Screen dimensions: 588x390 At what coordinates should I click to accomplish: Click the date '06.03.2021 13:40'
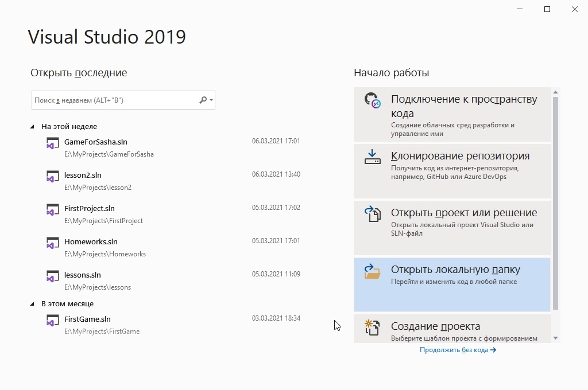(x=276, y=174)
